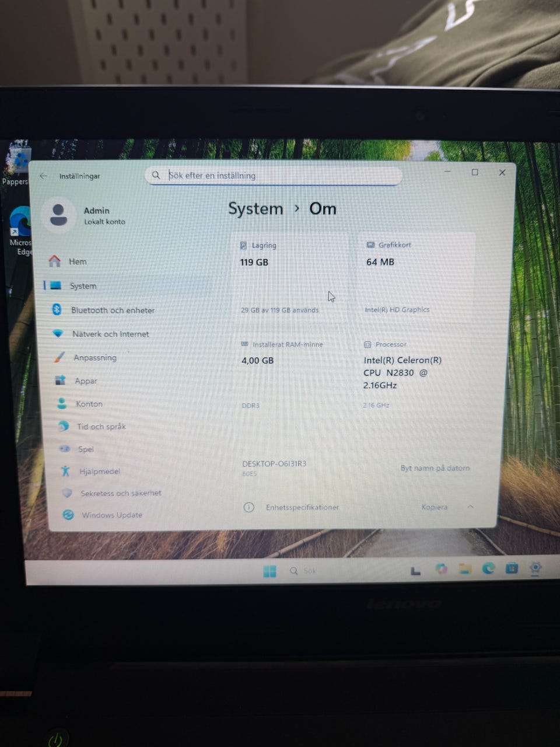
Task: Open the Microsoft Edge desktop shortcut
Action: point(21,231)
